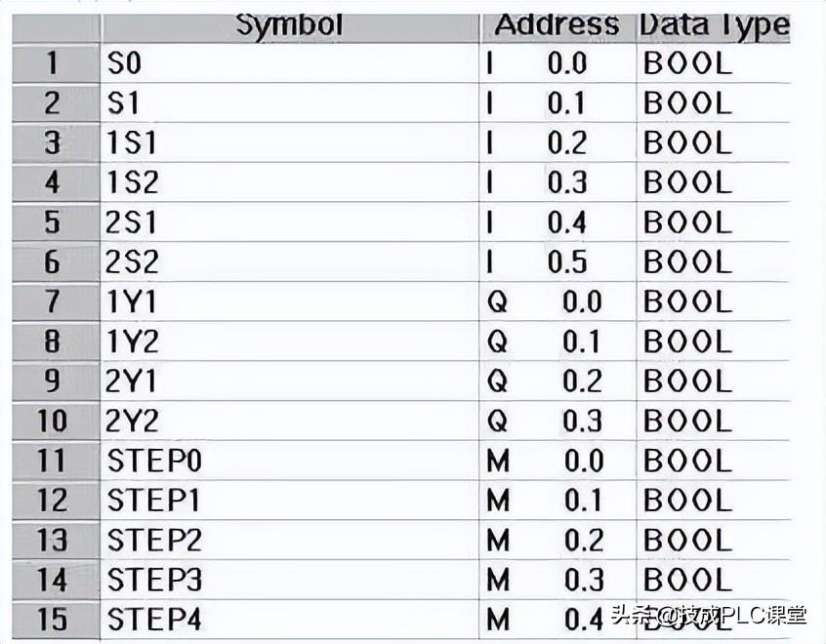Click address cell Q 0.1

pos(557,342)
